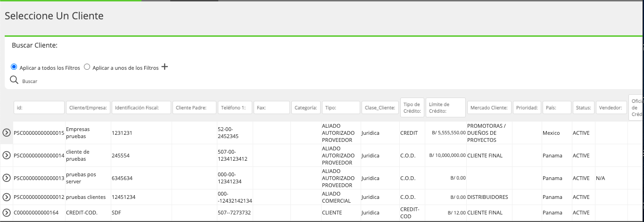
Task: Select client PSC00000000000014 arrow icon
Action: [x=7, y=156]
